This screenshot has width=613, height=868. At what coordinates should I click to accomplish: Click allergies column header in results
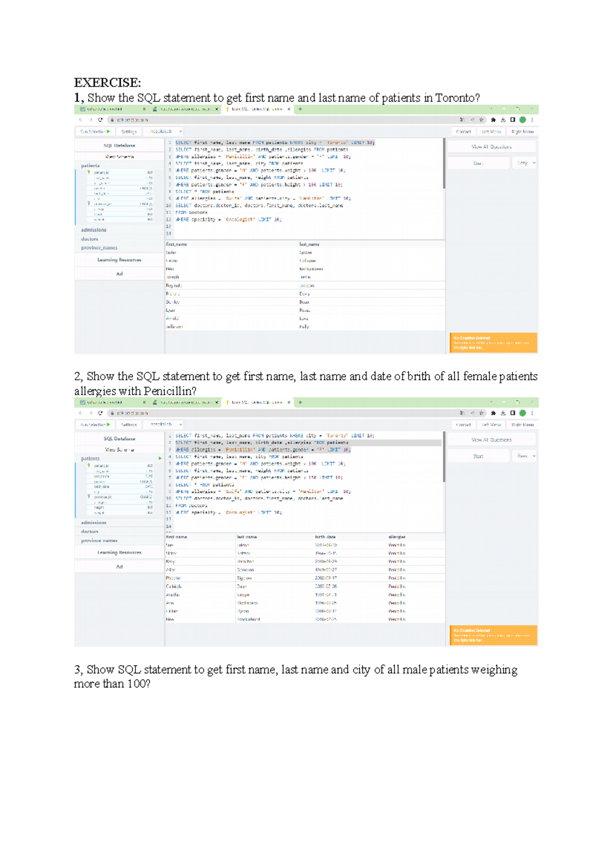[x=397, y=537]
